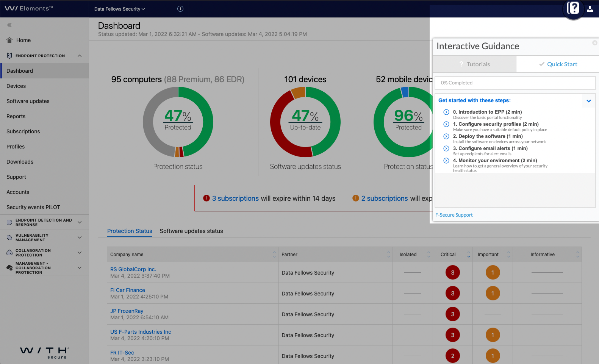This screenshot has height=364, width=599.
Task: Click the critical count badge for RS GlobalCorp
Action: pyautogui.click(x=452, y=272)
